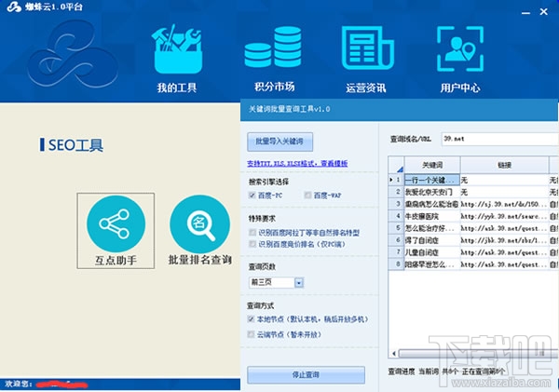The height and width of the screenshot is (392, 559).
Task: Toggle 识别百度阿拉丁 natural ranking checkbox
Action: tap(252, 233)
